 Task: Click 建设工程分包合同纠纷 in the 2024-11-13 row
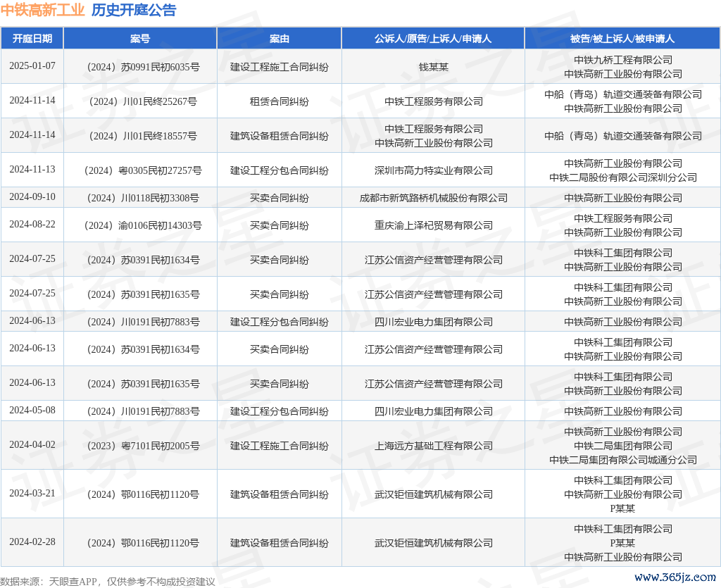[279, 170]
